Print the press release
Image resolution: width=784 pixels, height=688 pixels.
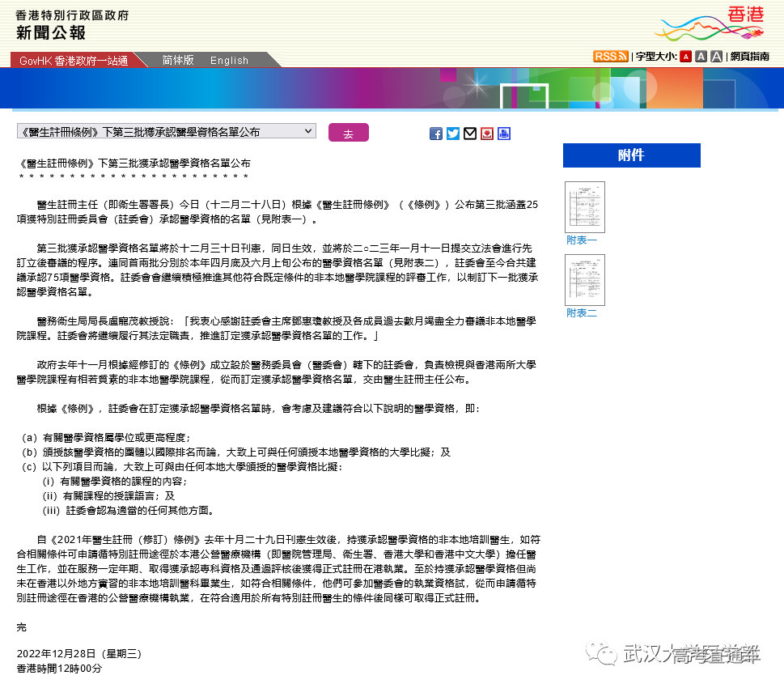(504, 134)
